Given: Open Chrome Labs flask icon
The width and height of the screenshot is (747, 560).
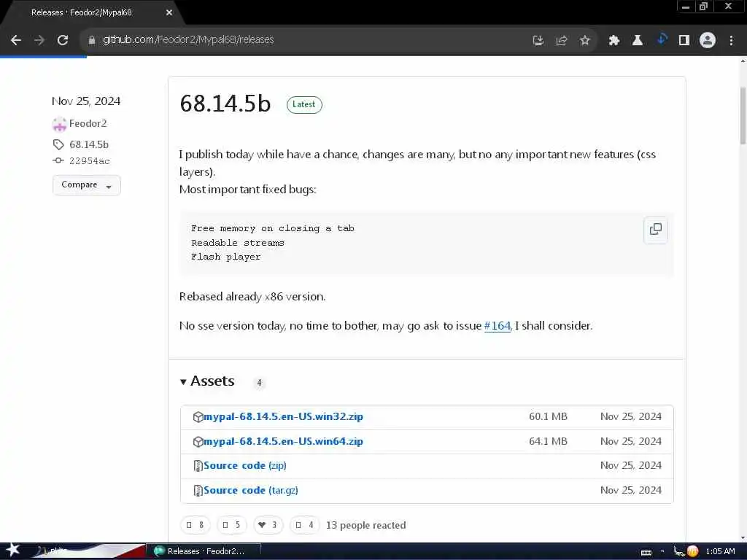Looking at the screenshot, I should 637,41.
